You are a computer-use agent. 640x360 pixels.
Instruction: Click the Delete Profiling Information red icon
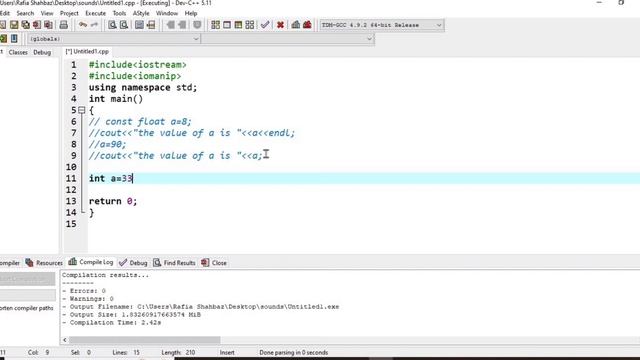(307, 25)
